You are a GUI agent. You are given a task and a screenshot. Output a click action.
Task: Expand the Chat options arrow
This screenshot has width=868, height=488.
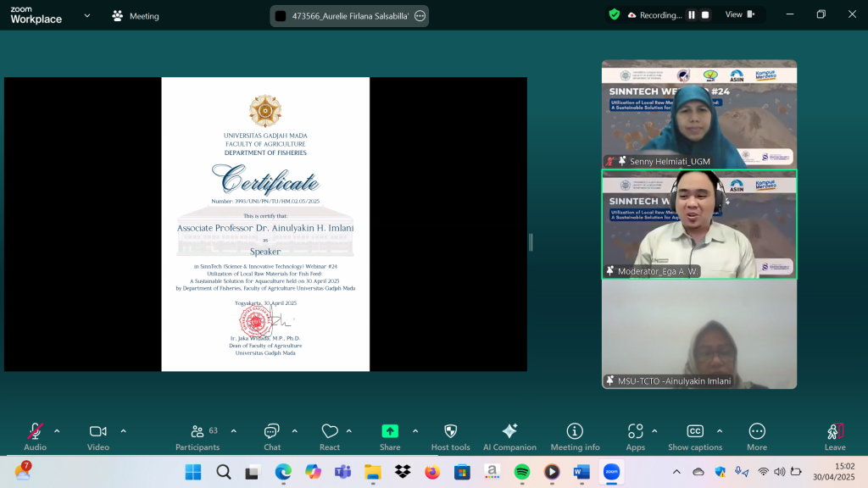(294, 431)
